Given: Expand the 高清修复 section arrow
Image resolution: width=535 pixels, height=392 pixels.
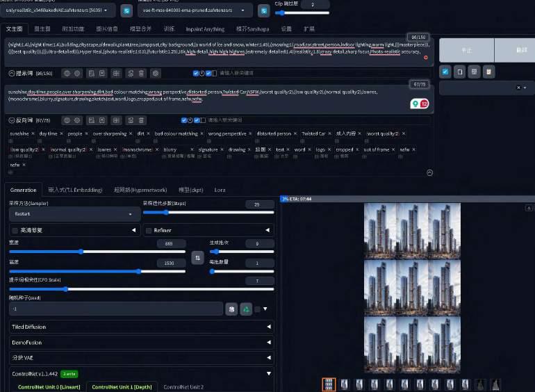Looking at the screenshot, I should pyautogui.click(x=133, y=230).
